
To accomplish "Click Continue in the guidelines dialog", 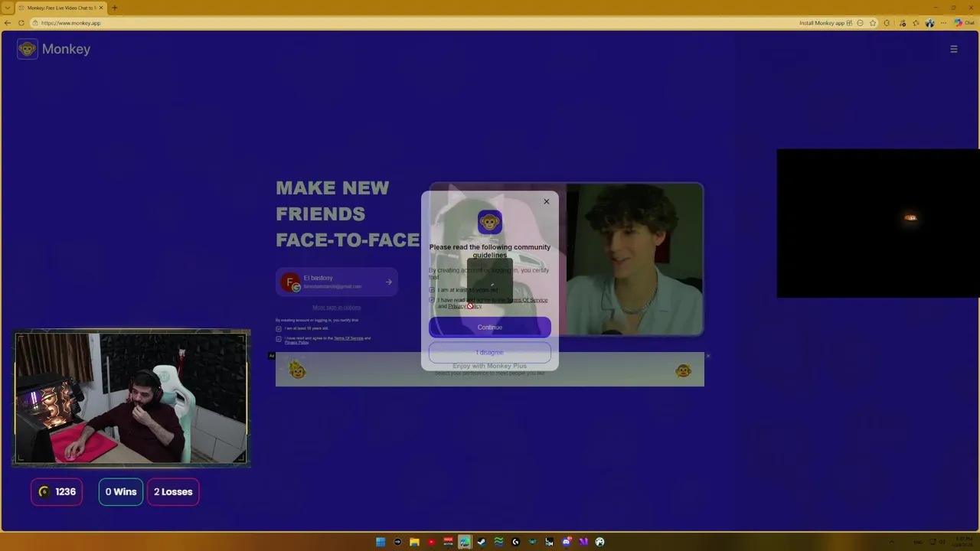I will (x=490, y=328).
